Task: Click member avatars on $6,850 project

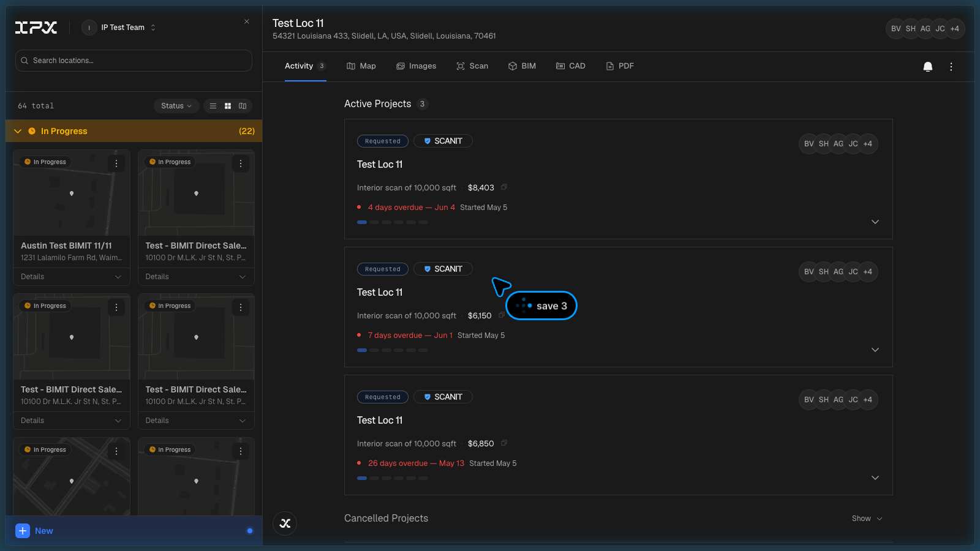Action: [x=838, y=400]
